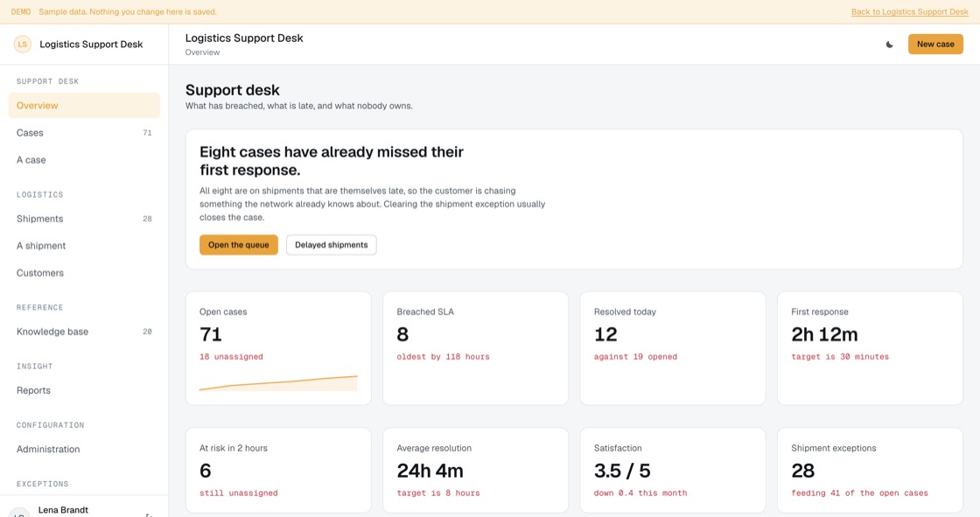Viewport: 980px width, 517px height.
Task: Select Overview in the sidebar
Action: (84, 106)
